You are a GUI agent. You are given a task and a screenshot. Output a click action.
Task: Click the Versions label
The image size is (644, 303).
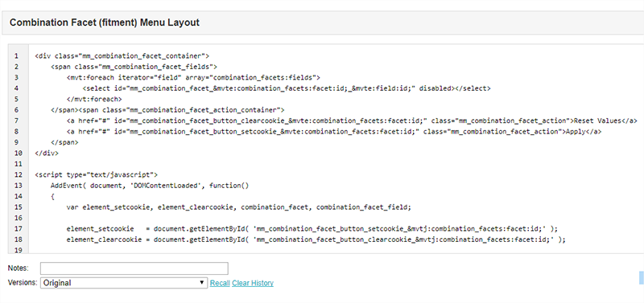(23, 283)
